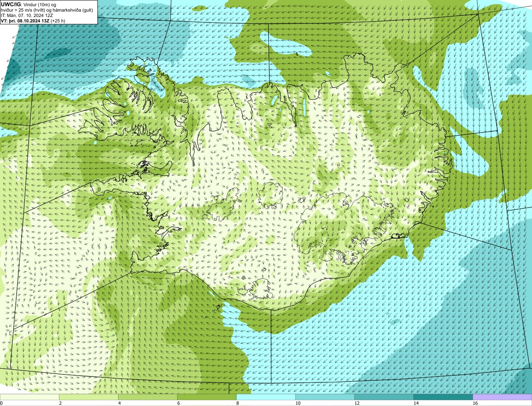Click the 10–12 m/s turquoise legend swatch
532x406 pixels.
pyautogui.click(x=325, y=397)
